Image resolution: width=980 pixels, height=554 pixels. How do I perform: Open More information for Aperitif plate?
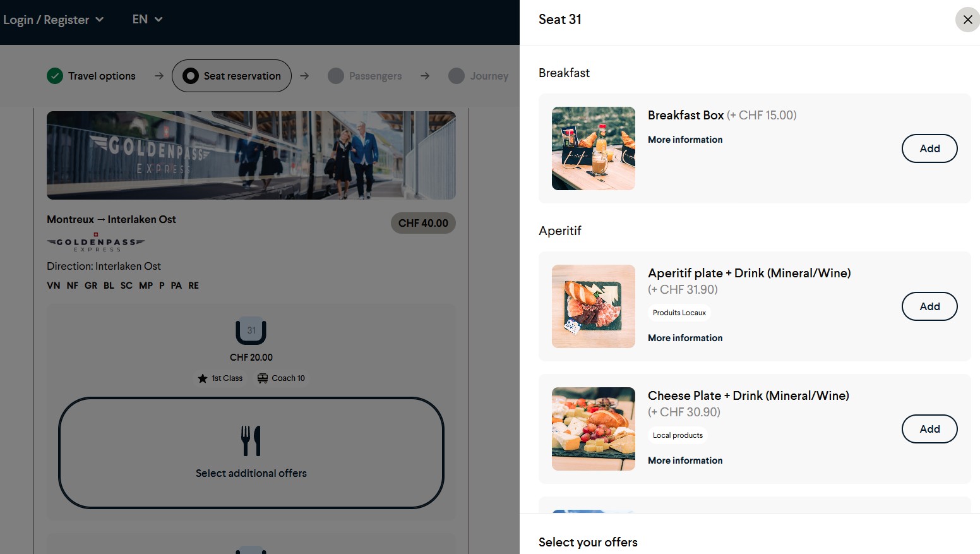point(685,338)
